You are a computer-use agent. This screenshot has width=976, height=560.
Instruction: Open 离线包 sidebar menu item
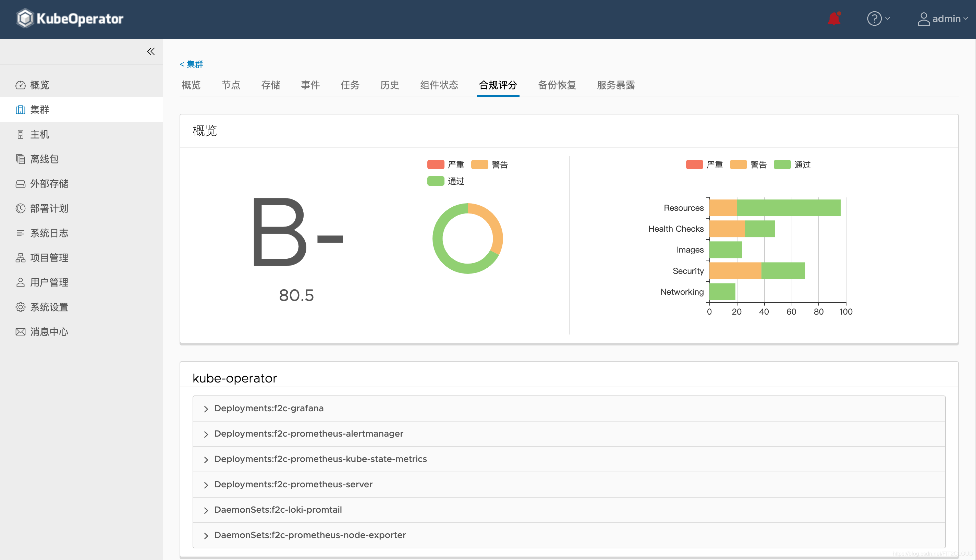pyautogui.click(x=82, y=159)
